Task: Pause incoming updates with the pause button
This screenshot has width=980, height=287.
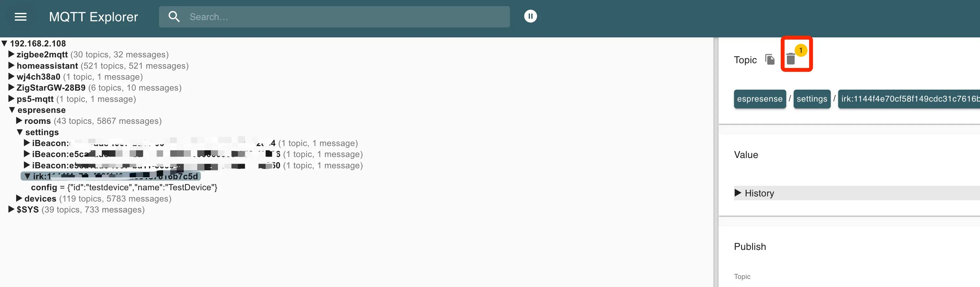Action: coord(530,16)
